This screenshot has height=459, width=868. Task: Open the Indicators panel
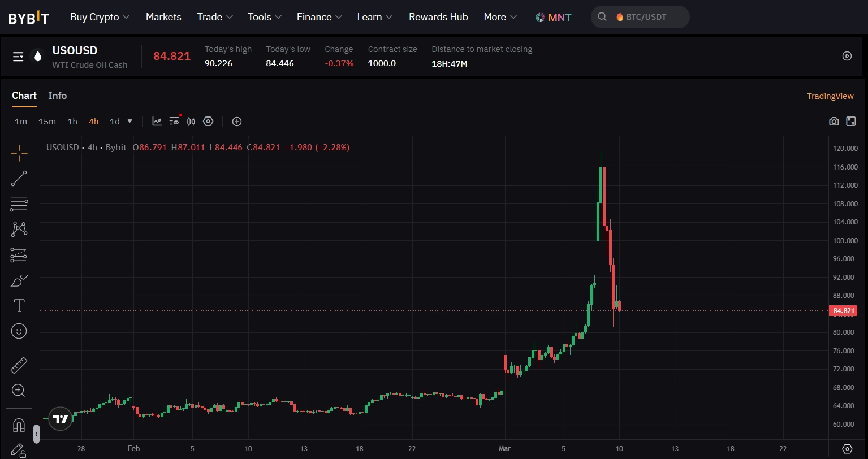pyautogui.click(x=157, y=121)
